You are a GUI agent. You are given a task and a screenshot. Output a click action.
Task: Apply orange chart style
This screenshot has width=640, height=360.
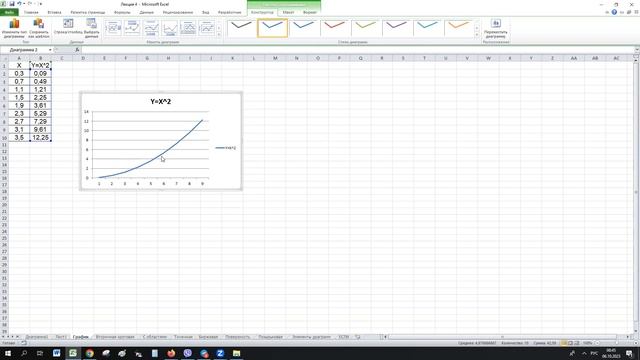459,27
